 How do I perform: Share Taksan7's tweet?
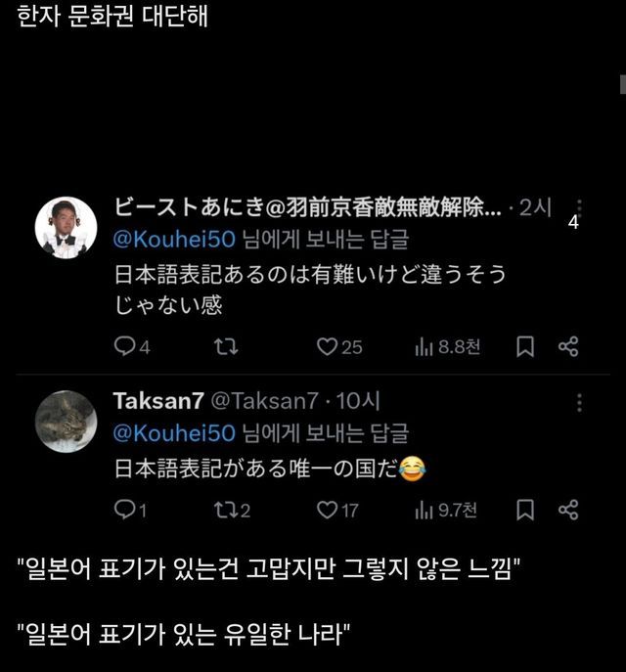pos(568,510)
